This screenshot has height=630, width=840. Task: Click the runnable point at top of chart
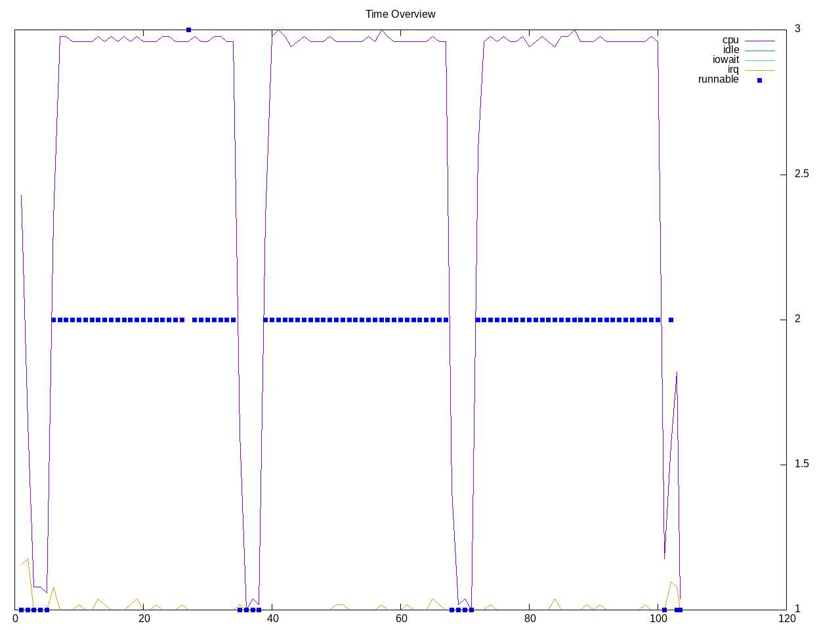tap(188, 30)
